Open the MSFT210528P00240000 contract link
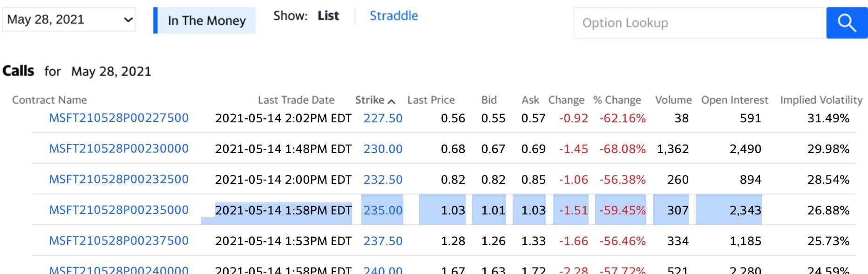868x274 pixels. tap(118, 269)
